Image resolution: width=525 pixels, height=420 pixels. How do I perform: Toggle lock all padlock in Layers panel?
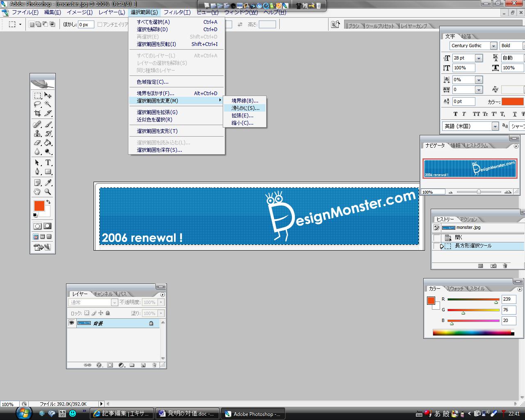pos(108,313)
